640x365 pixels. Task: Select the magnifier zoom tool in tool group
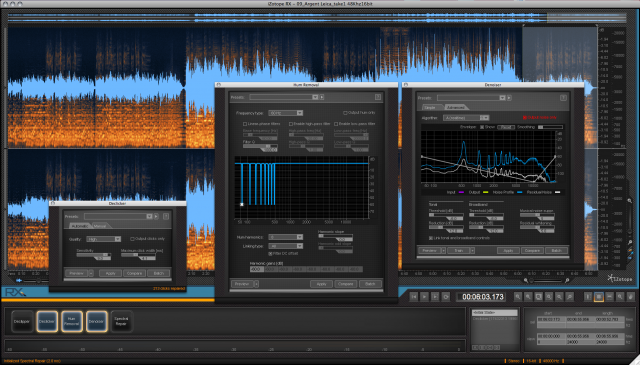click(x=620, y=297)
